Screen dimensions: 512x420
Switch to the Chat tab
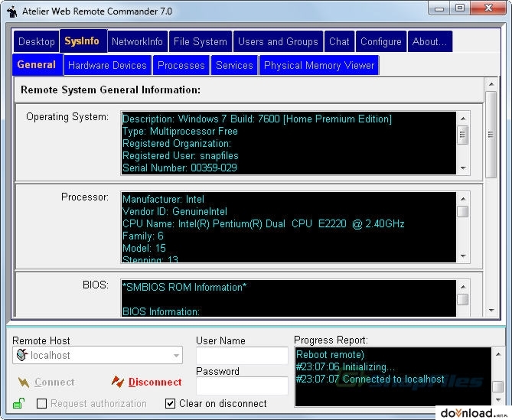339,41
